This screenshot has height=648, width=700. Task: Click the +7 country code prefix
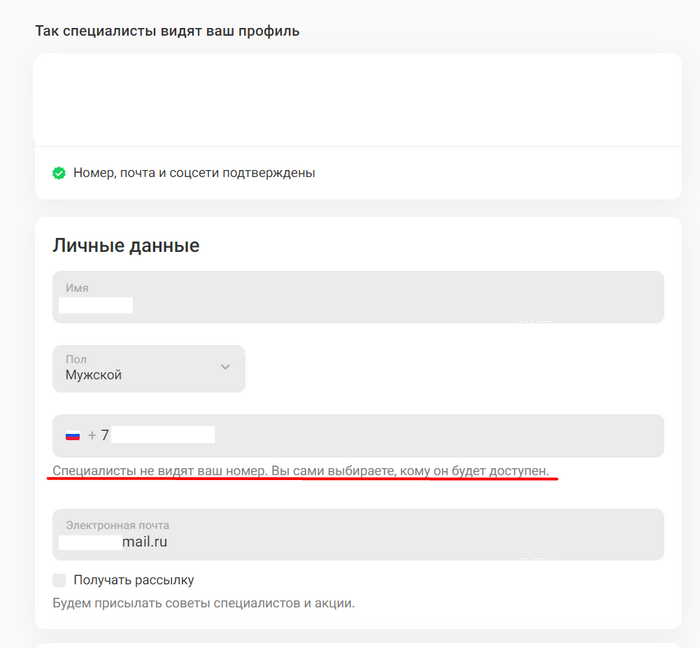point(98,436)
